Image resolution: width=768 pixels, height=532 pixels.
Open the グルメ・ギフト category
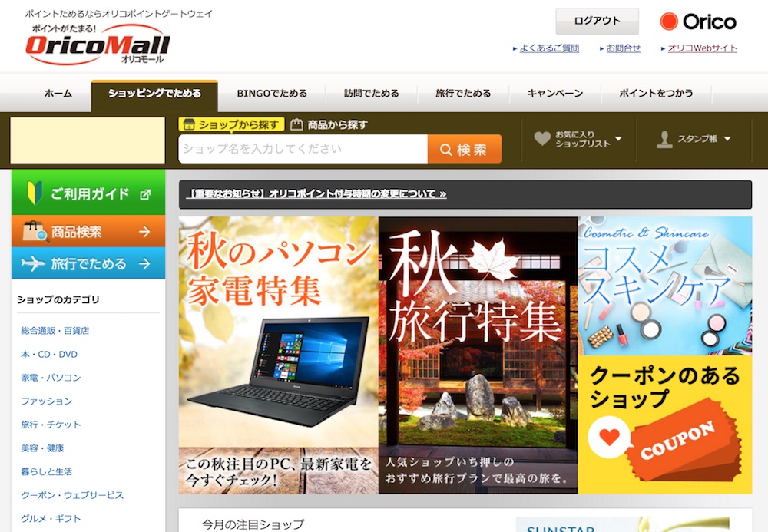point(51,518)
